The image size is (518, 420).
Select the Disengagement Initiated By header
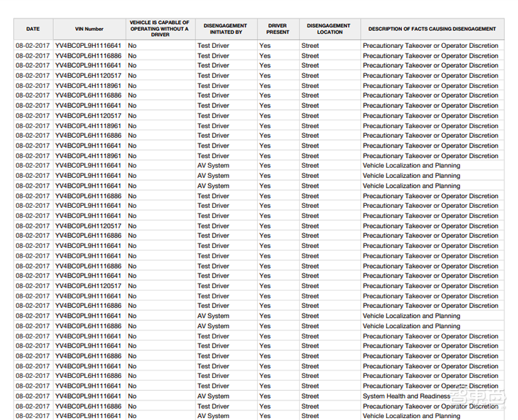225,29
